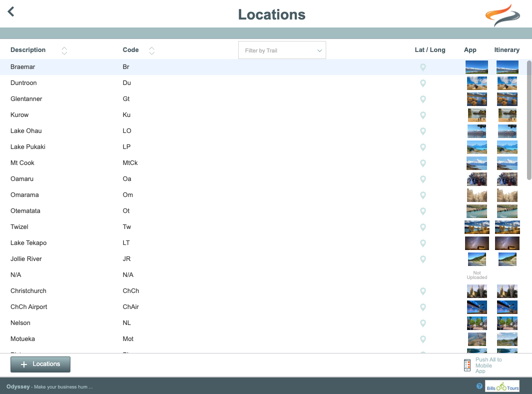Viewport: 532px width, 394px height.
Task: Open Otematata App thumbnail
Action: tap(477, 211)
